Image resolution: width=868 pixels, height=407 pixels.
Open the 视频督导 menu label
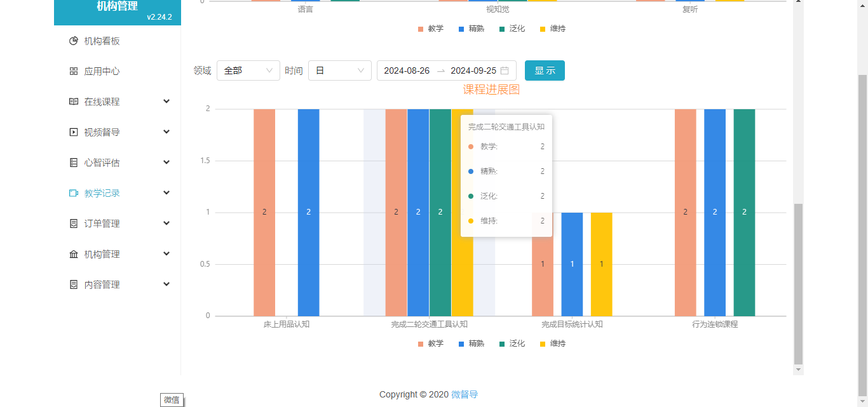[102, 133]
